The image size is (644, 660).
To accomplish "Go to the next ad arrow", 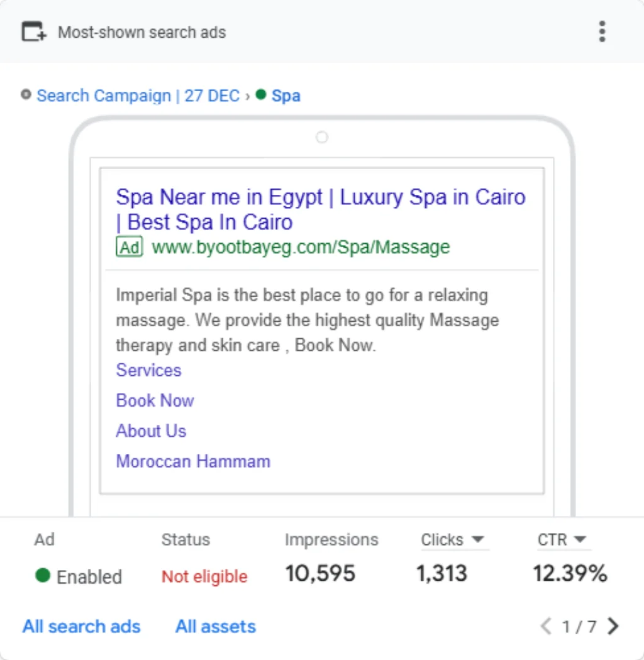I will pos(614,626).
